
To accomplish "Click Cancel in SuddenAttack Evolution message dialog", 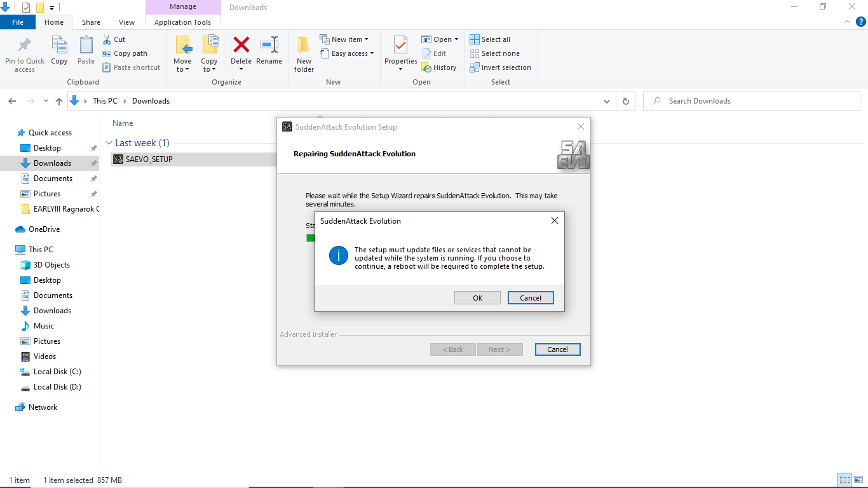I will click(531, 298).
